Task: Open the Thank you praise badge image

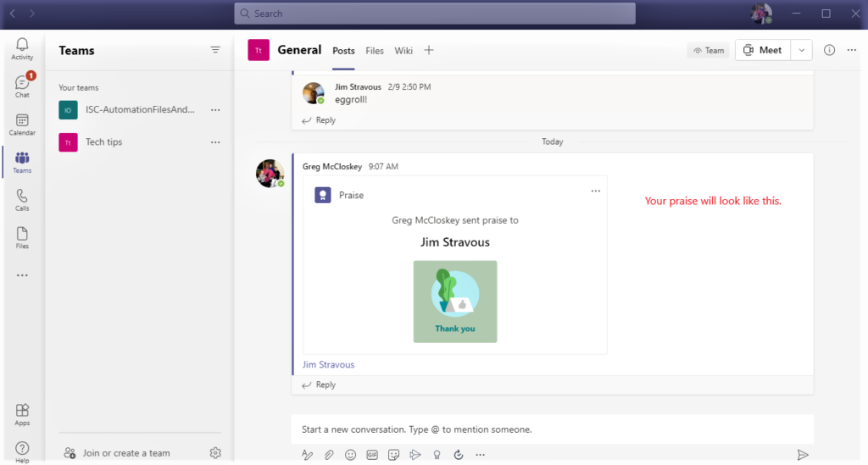Action: [x=455, y=302]
